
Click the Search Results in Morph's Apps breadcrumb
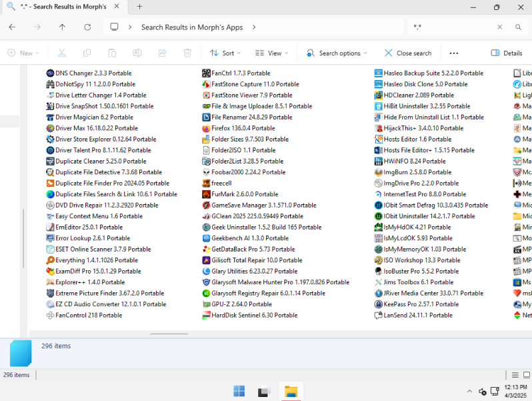[192, 27]
